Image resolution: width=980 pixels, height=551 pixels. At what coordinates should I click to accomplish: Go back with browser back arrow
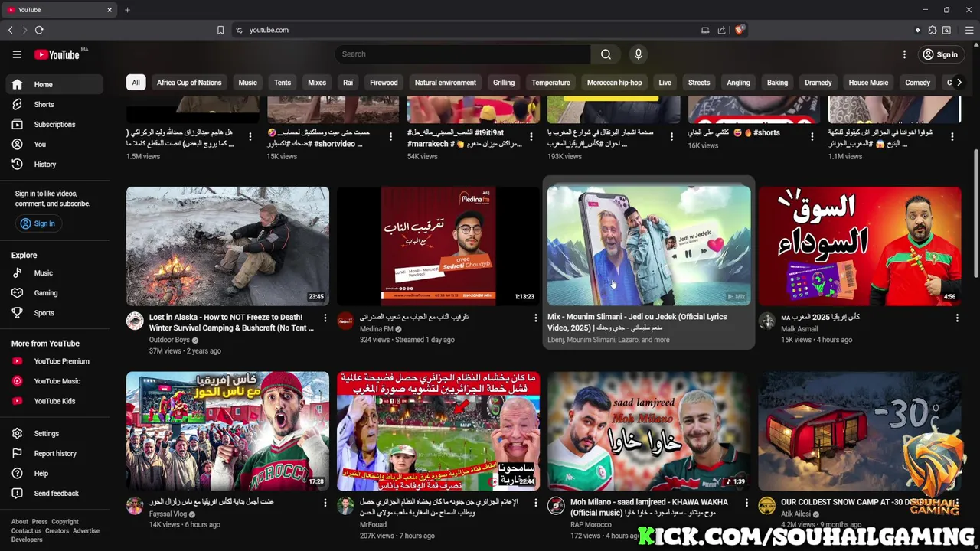click(x=10, y=30)
